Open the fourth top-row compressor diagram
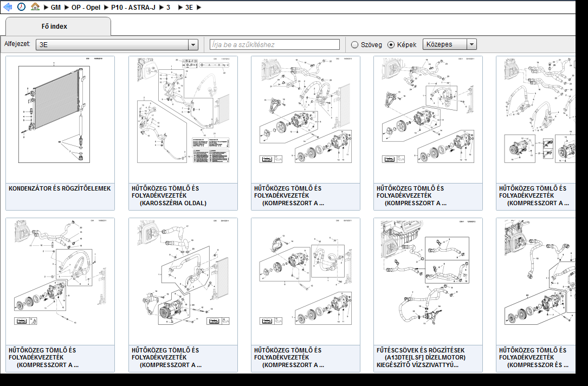This screenshot has height=386, width=588. (428, 120)
